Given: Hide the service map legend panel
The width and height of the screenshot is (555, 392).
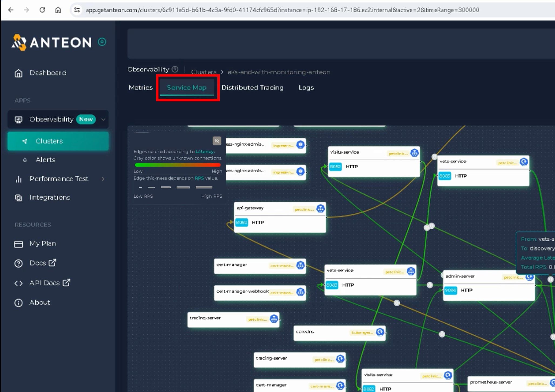Looking at the screenshot, I should pos(217,141).
